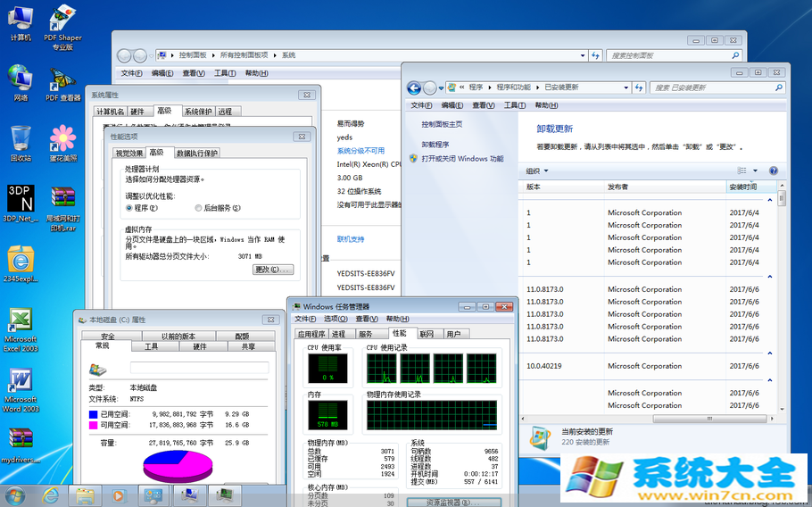Click 联机支持 link in System window
This screenshot has height=507, width=812.
pyautogui.click(x=351, y=239)
